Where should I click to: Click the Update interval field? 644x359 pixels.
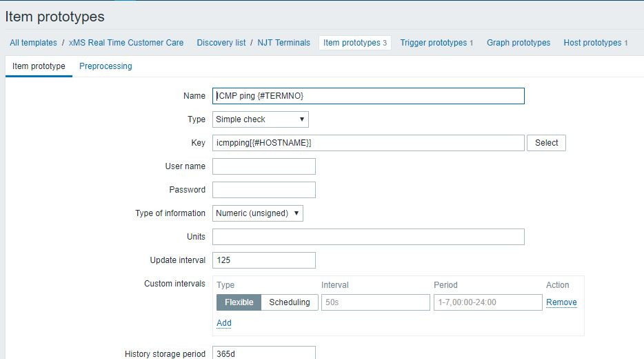tap(263, 260)
